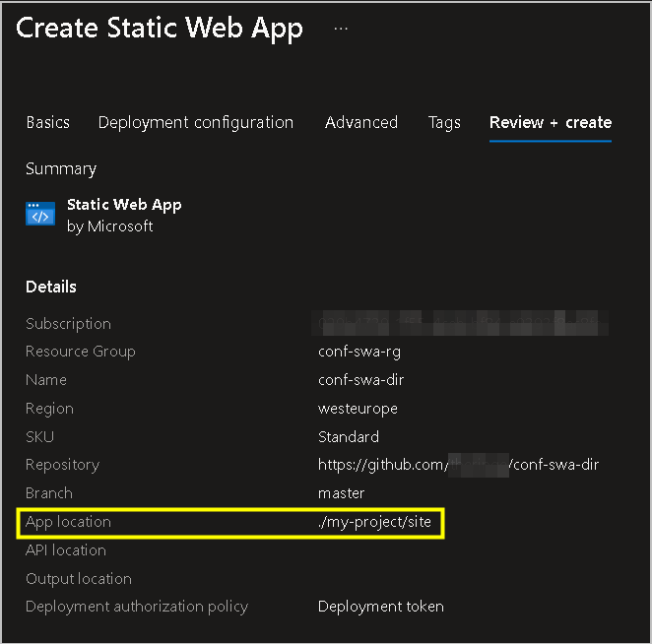Click the Standard SKU value
This screenshot has height=644, width=652.
[x=349, y=437]
